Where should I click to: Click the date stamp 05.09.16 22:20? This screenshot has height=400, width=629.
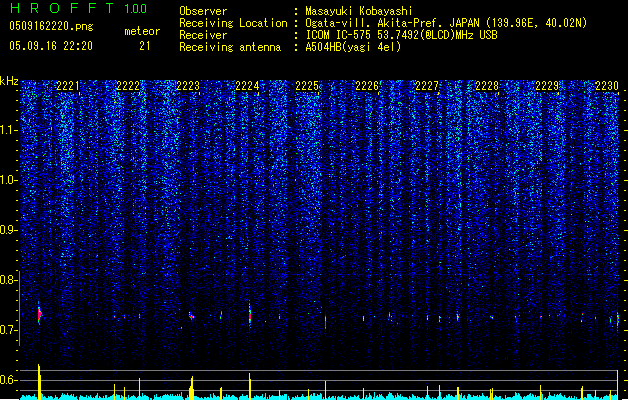click(51, 46)
